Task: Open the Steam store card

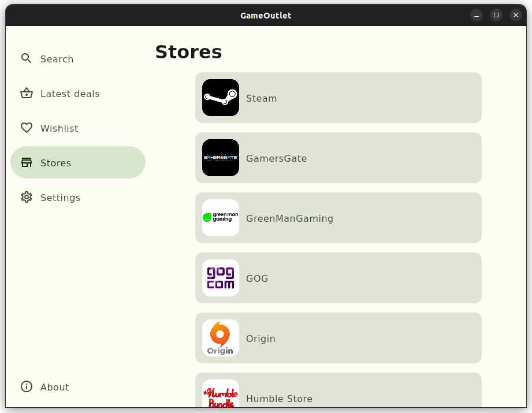Action: coord(338,98)
